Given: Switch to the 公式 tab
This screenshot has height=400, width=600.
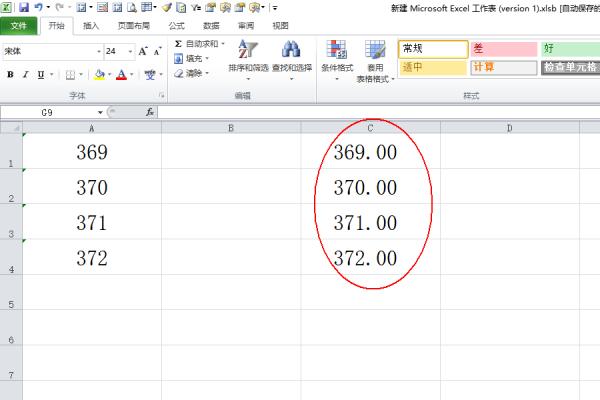Looking at the screenshot, I should (x=177, y=26).
